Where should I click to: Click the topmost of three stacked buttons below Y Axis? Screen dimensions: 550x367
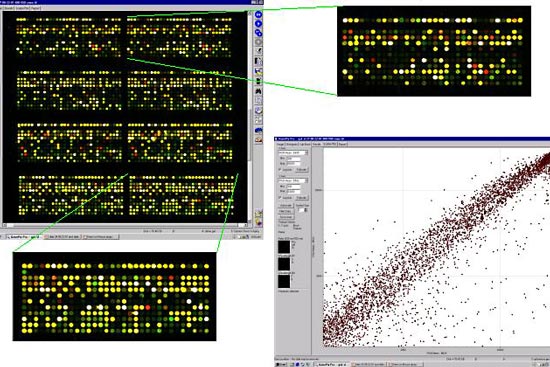click(x=286, y=205)
